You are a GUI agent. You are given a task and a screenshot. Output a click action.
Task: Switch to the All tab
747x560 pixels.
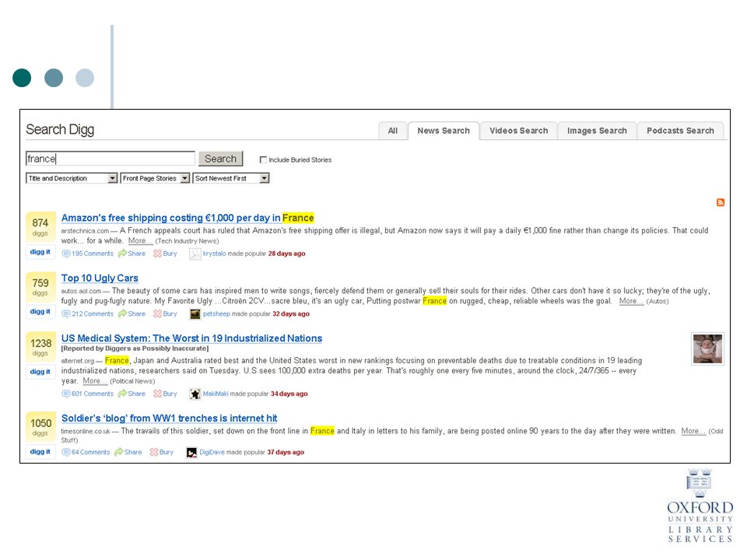[x=392, y=131]
